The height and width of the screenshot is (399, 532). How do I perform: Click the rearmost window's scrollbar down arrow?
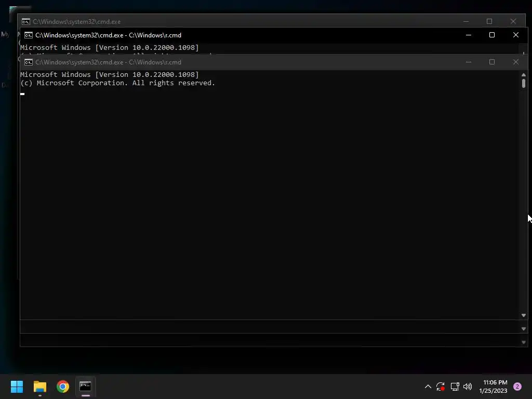point(524,342)
